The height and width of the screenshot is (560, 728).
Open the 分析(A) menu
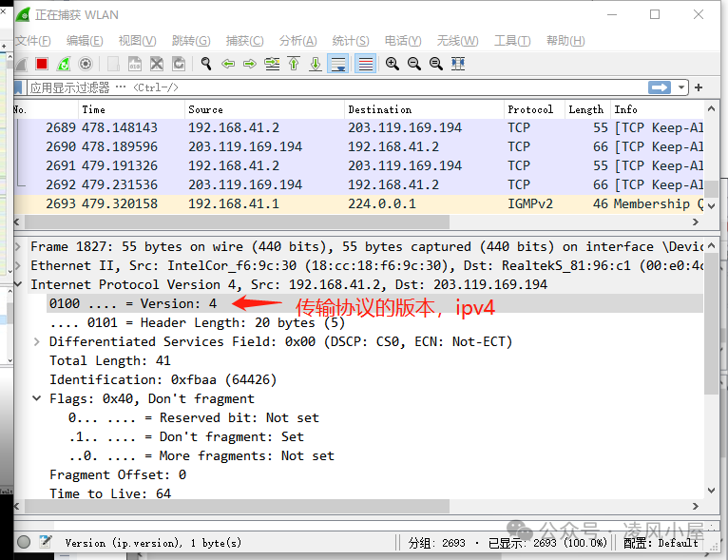[x=297, y=41]
